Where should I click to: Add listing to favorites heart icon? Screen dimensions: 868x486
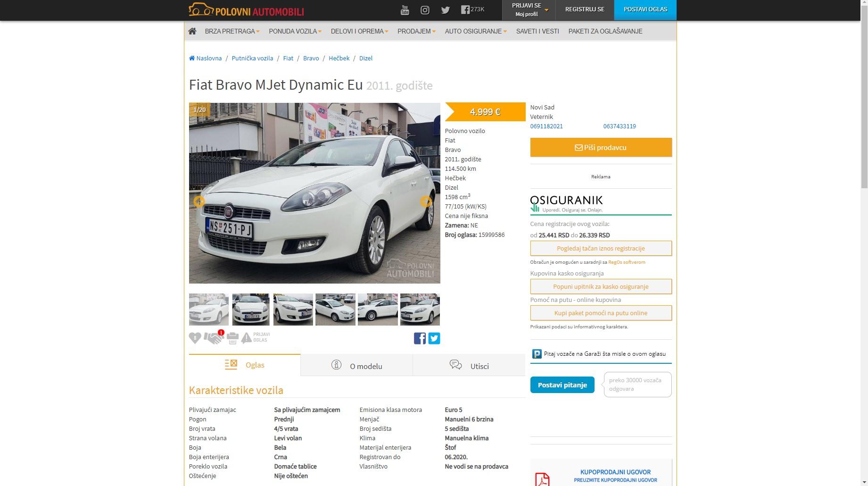click(x=195, y=338)
